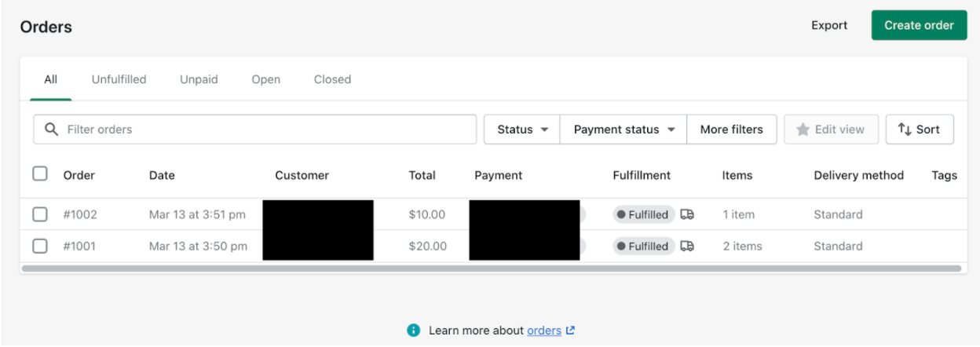Click the Date column header
The image size is (980, 347).
(x=162, y=175)
